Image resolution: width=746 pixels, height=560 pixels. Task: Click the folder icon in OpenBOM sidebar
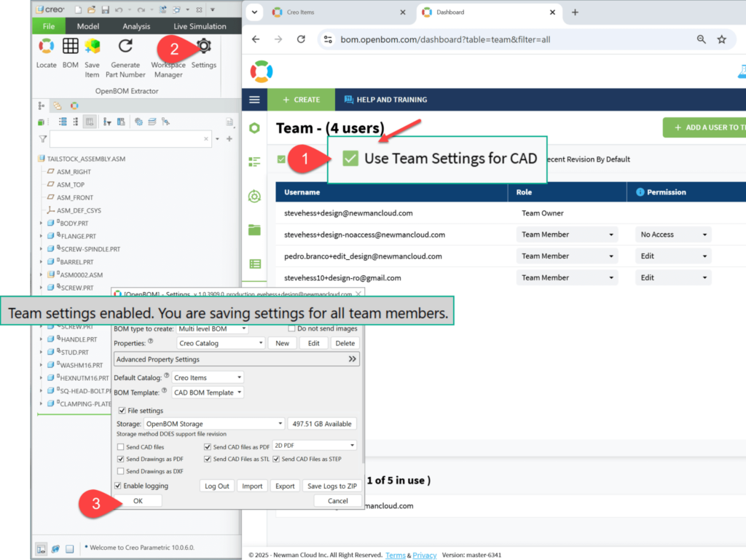254,230
